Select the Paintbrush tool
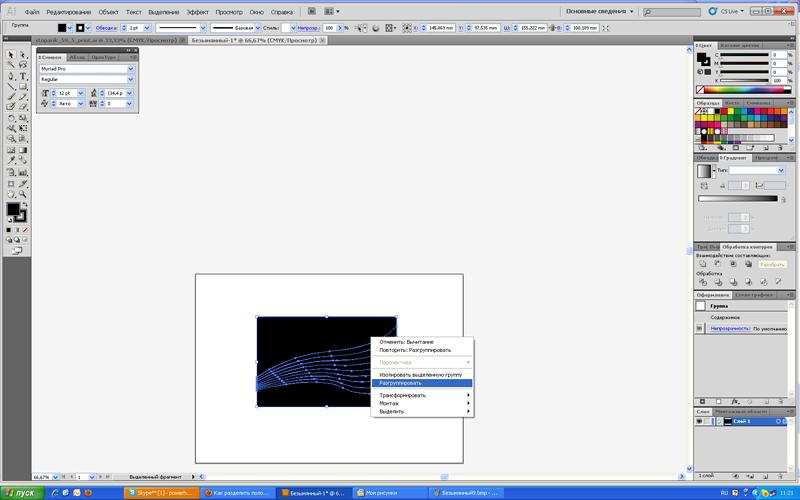 pyautogui.click(x=11, y=96)
